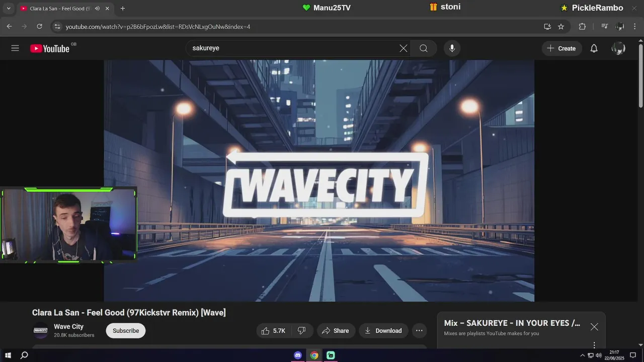
Task: Go to the YouTube home logo
Action: 50,48
